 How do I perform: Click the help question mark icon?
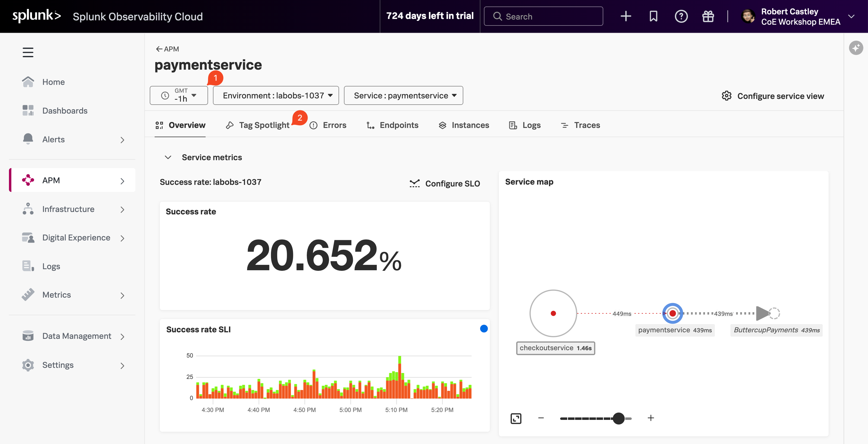pos(681,16)
